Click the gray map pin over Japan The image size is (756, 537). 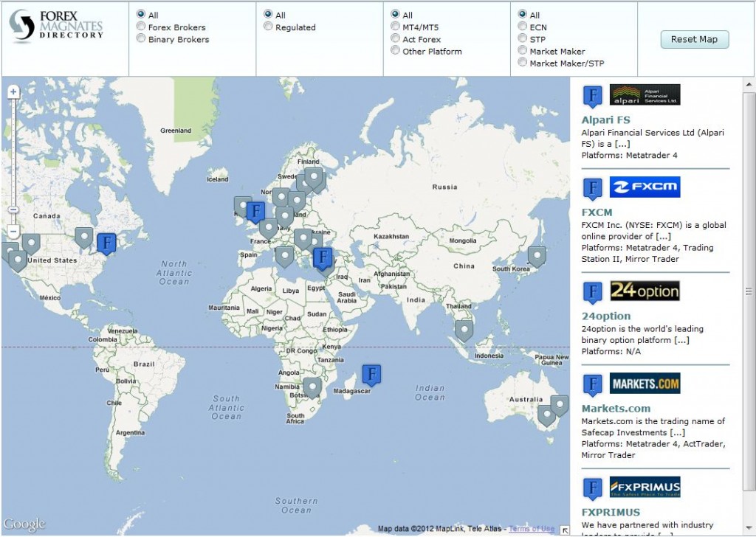tap(537, 256)
